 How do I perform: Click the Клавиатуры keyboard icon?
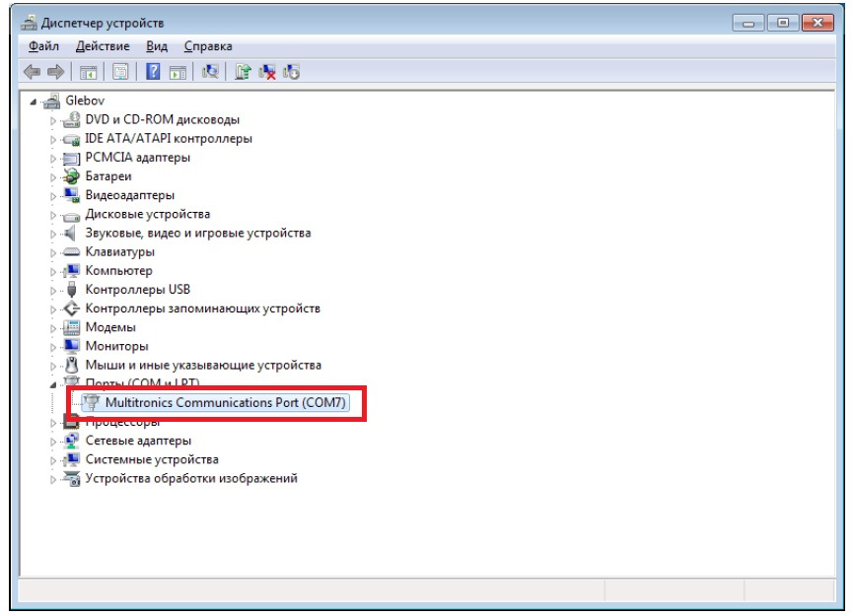[x=71, y=251]
